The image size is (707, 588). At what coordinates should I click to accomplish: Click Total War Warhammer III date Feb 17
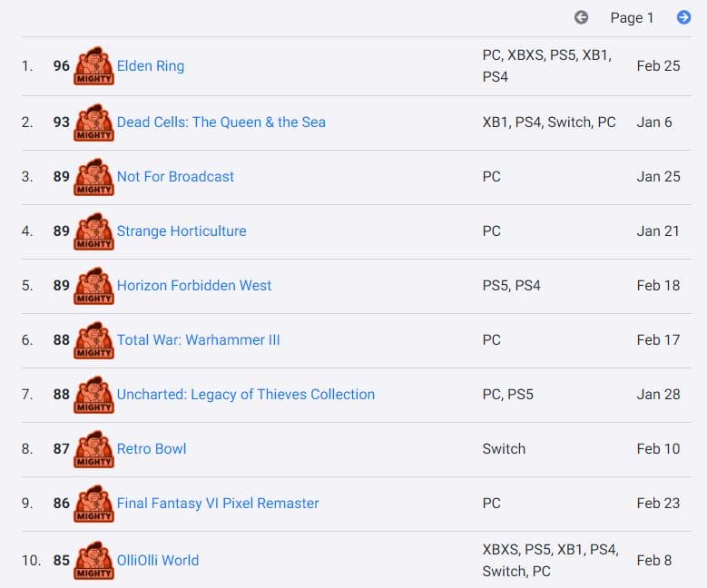[x=658, y=340]
